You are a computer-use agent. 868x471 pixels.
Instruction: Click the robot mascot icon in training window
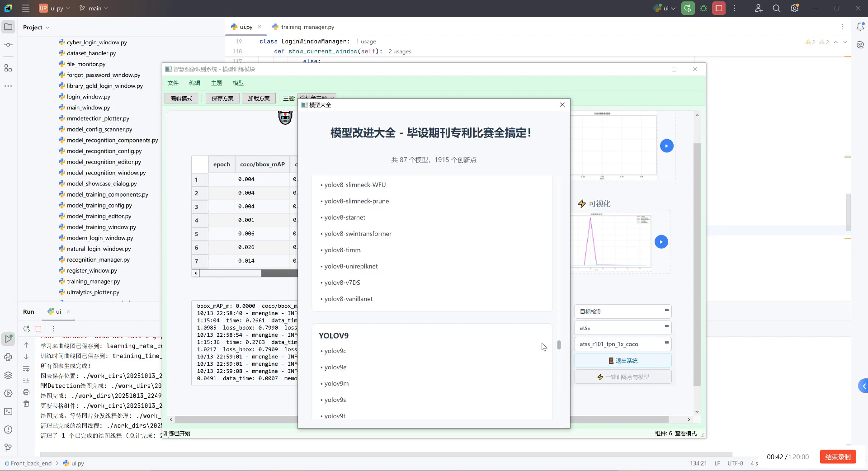tap(285, 118)
